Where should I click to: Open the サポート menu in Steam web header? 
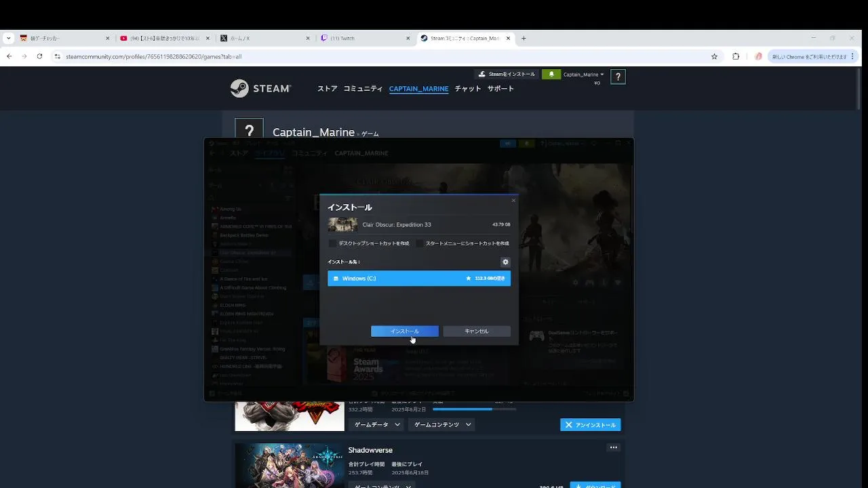tap(500, 89)
